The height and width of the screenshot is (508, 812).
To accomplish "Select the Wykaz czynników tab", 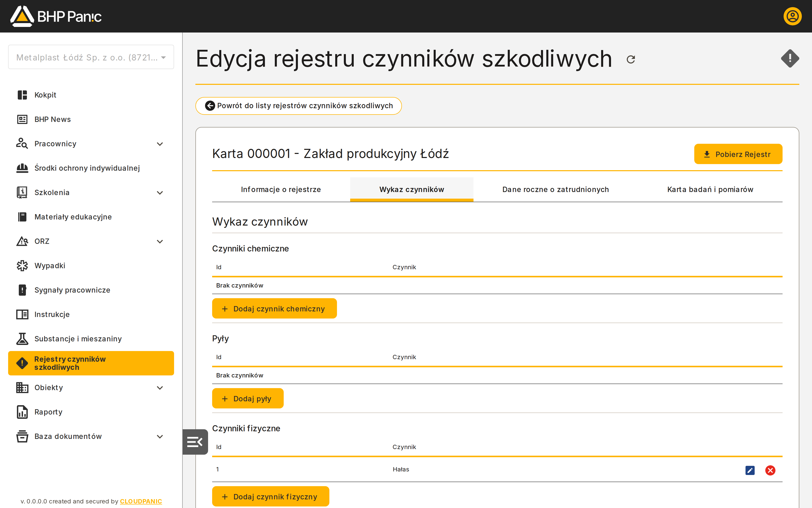I will click(412, 189).
